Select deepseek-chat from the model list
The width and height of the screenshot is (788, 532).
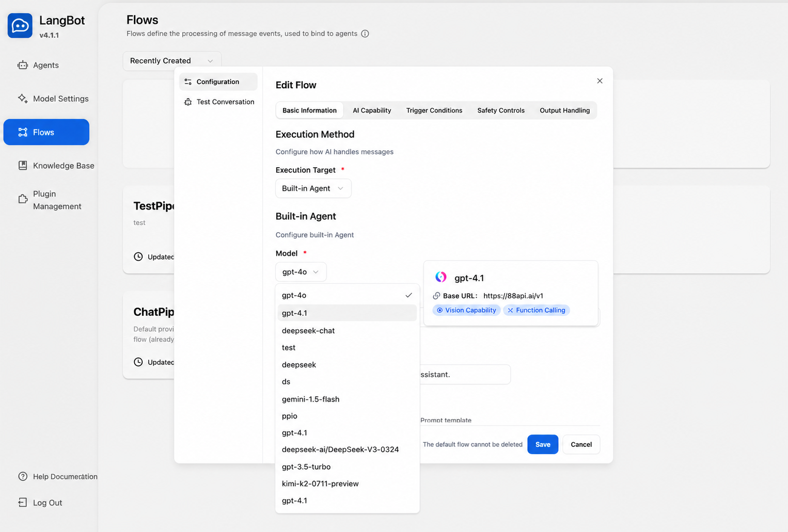[x=347, y=330]
